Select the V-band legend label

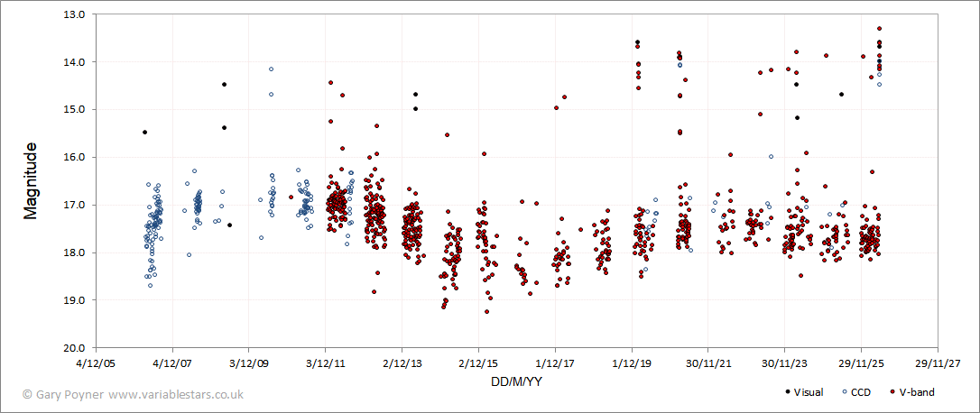click(917, 392)
